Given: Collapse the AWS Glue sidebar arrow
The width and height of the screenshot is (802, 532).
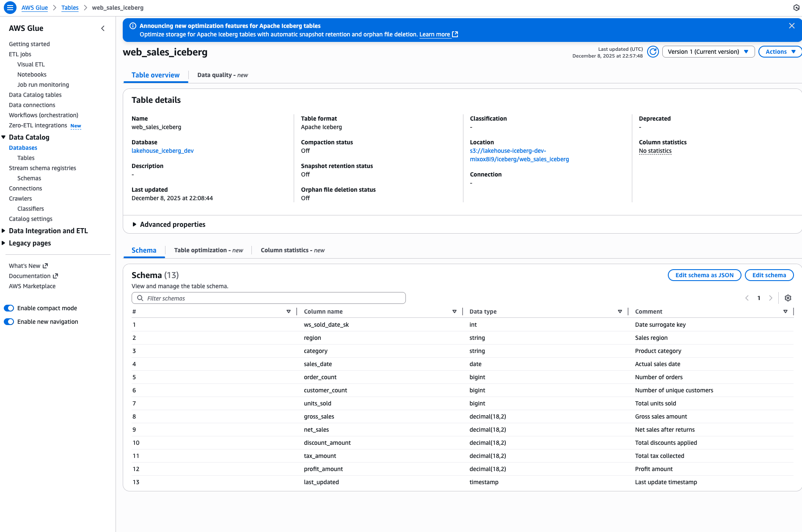Looking at the screenshot, I should pyautogui.click(x=103, y=28).
